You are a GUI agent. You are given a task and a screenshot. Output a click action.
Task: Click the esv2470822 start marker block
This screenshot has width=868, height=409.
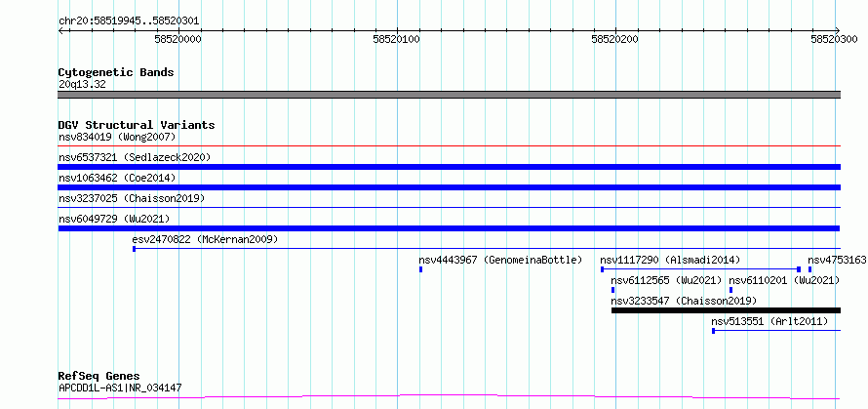pos(134,249)
